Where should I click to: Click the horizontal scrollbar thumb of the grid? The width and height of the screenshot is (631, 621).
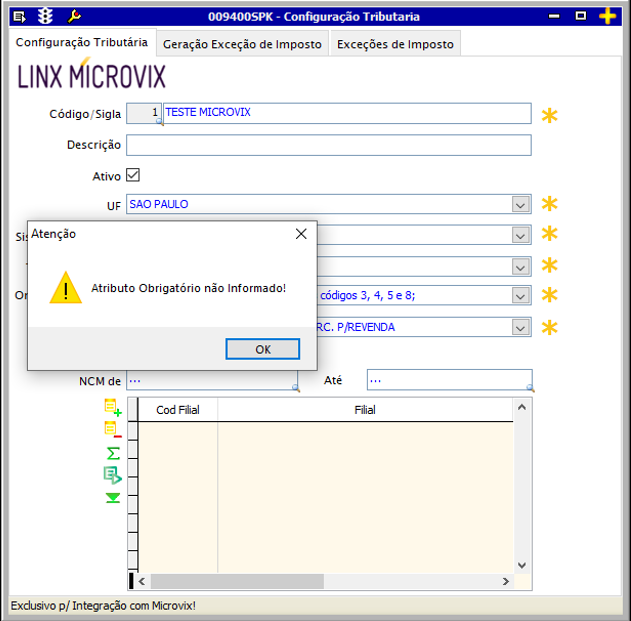click(x=237, y=581)
